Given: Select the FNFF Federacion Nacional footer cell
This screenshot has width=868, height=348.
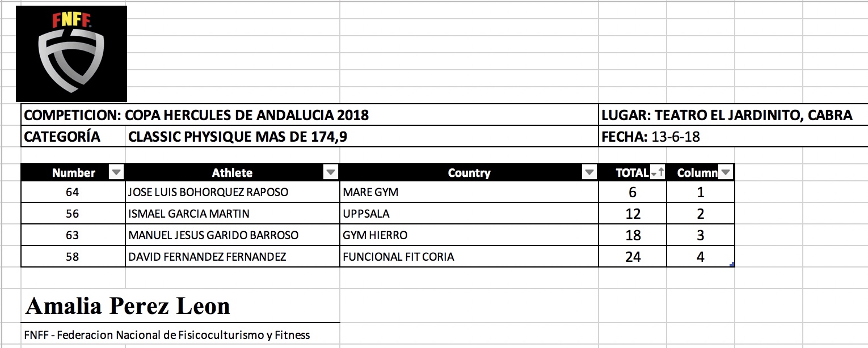Looking at the screenshot, I should tap(167, 335).
